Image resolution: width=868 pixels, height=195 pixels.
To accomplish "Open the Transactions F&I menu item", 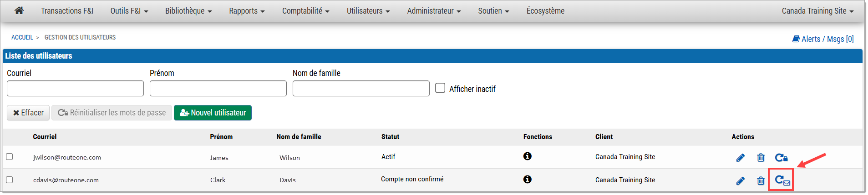I will point(67,11).
